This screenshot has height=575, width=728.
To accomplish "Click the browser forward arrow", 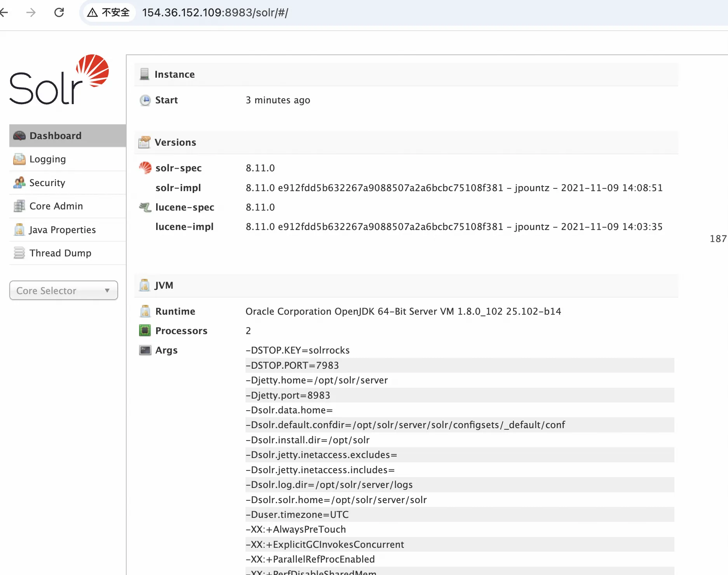I will (x=31, y=13).
